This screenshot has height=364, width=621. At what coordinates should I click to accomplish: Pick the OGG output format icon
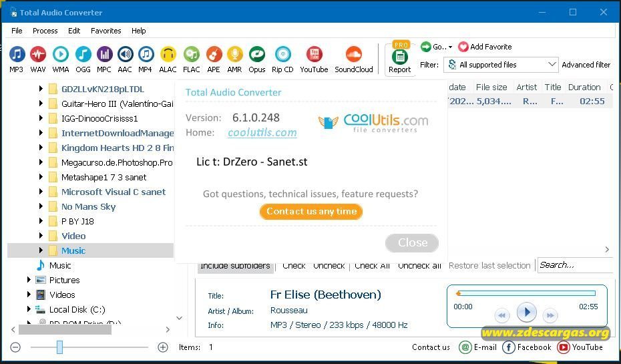click(x=83, y=55)
